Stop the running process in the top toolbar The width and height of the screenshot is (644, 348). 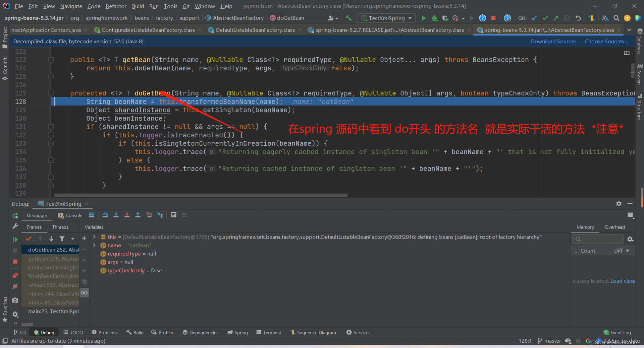click(x=493, y=18)
